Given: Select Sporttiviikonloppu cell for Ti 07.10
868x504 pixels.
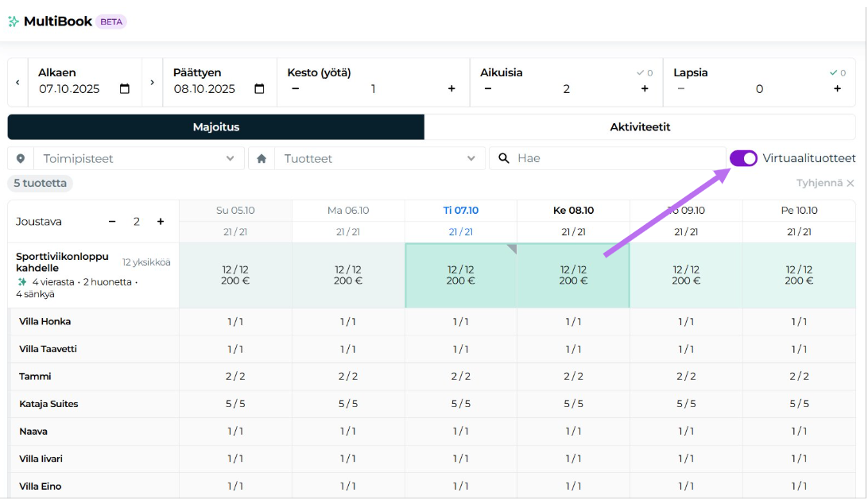Looking at the screenshot, I should pyautogui.click(x=460, y=275).
